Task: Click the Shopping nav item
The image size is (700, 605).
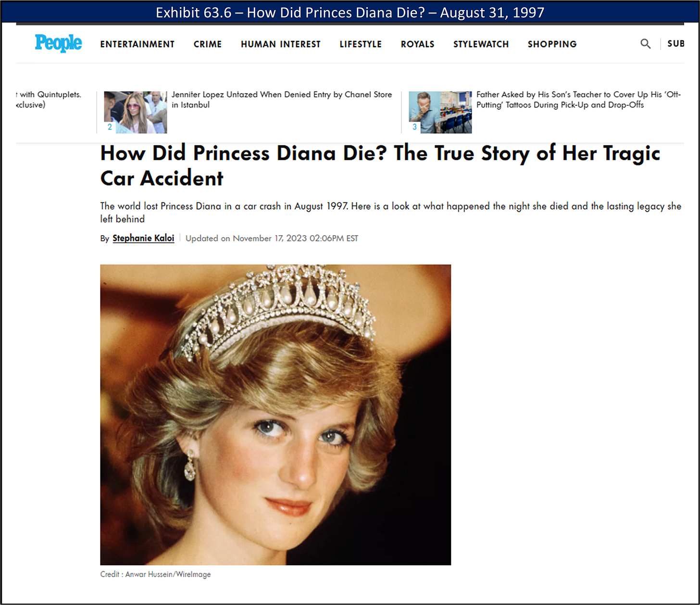Action: coord(552,44)
